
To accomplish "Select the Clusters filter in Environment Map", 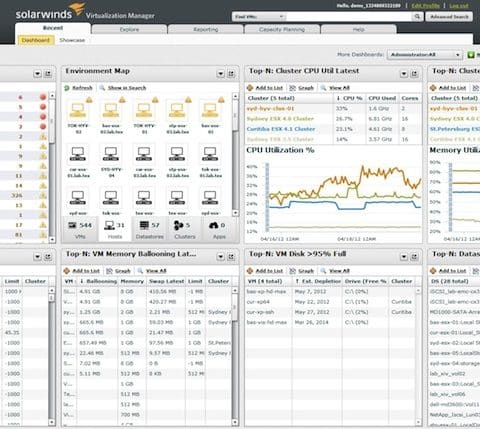I will click(x=184, y=229).
